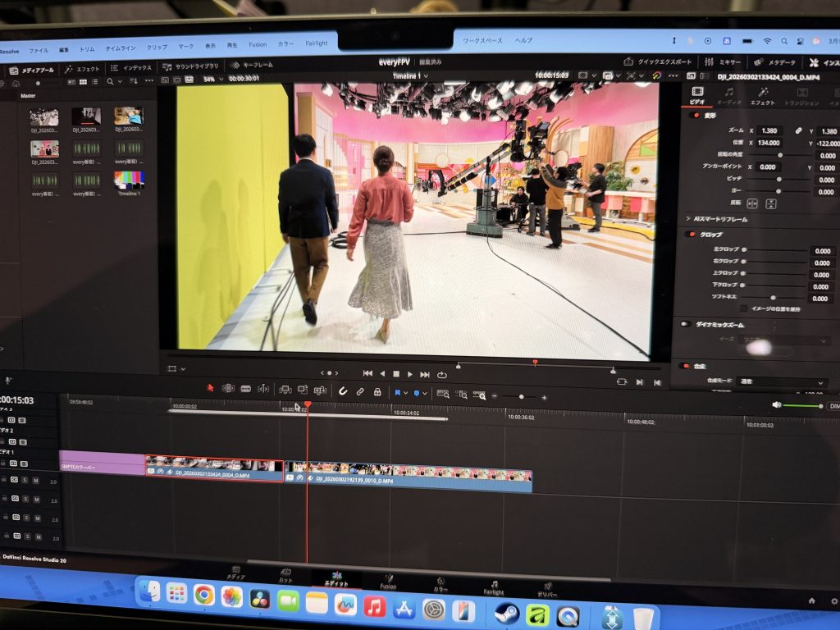Enable the ダイナミックズーム toggle
The height and width of the screenshot is (630, 840).
pos(684,324)
